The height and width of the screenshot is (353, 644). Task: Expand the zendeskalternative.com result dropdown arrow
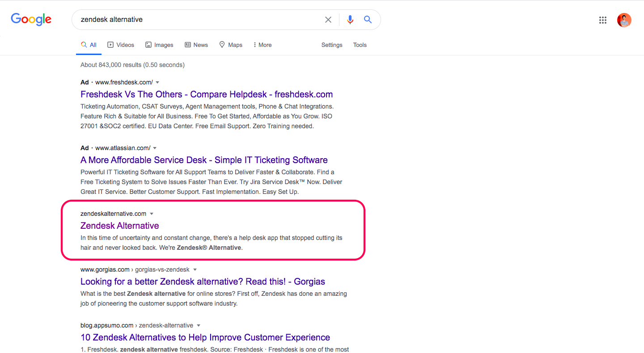152,214
